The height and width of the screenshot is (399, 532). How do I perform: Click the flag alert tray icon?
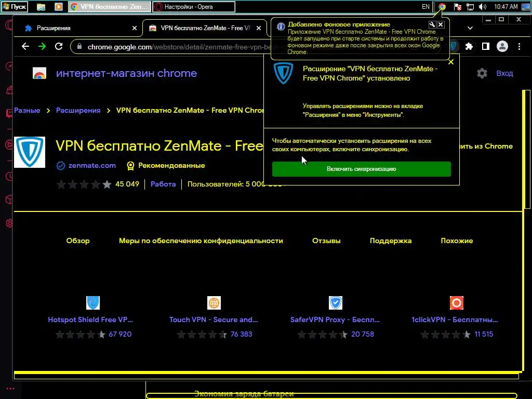[457, 7]
